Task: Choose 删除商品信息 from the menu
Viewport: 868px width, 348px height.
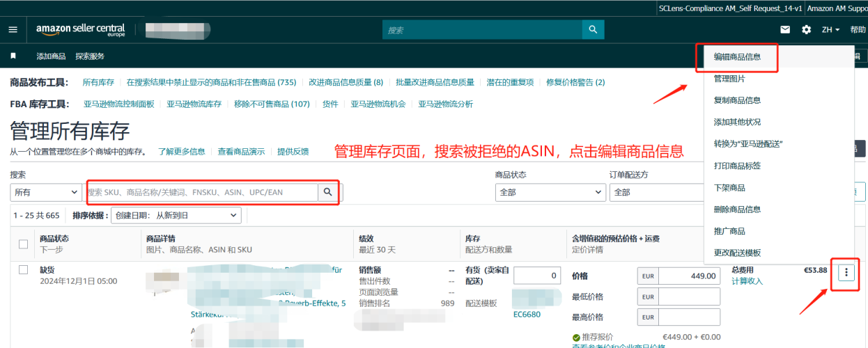Action: (x=737, y=209)
